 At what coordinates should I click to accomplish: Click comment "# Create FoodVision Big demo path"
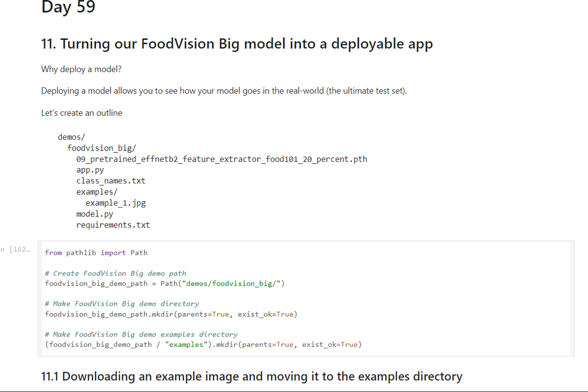(x=116, y=273)
